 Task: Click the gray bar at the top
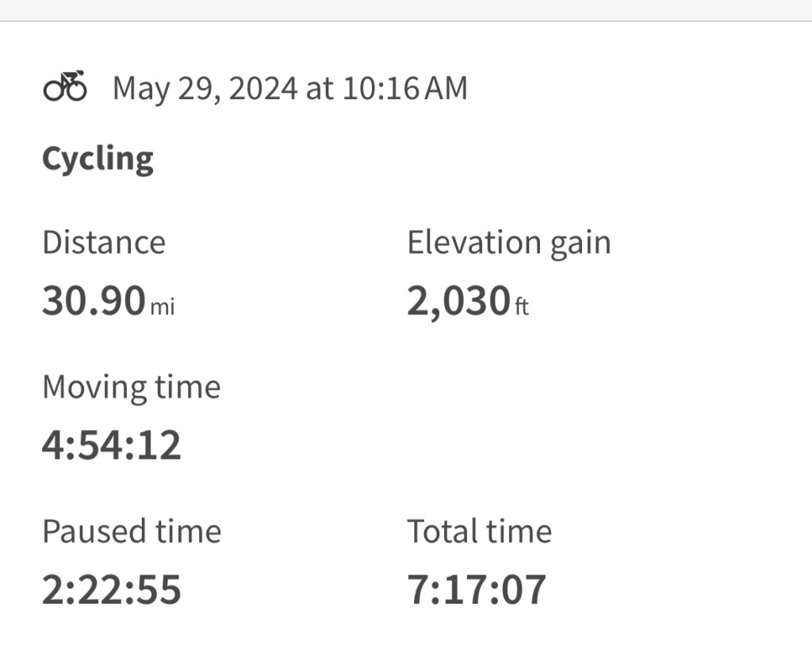click(406, 10)
